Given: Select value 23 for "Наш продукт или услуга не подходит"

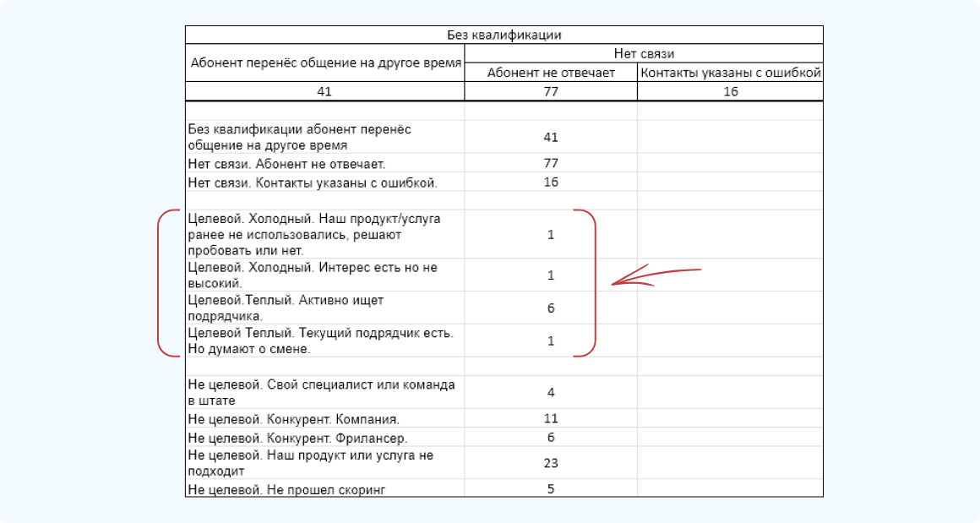Looking at the screenshot, I should pyautogui.click(x=551, y=463).
